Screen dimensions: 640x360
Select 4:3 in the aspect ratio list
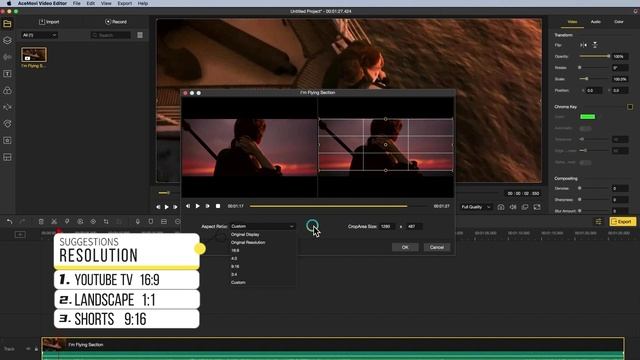click(x=234, y=258)
